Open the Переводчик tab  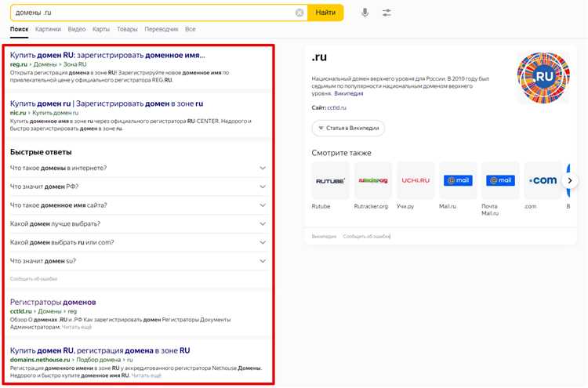[x=161, y=29]
